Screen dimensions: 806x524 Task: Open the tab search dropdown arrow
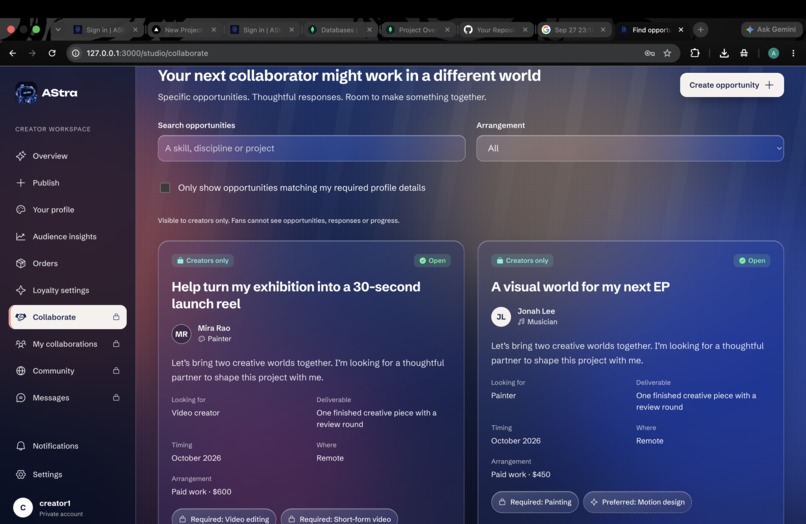58,30
